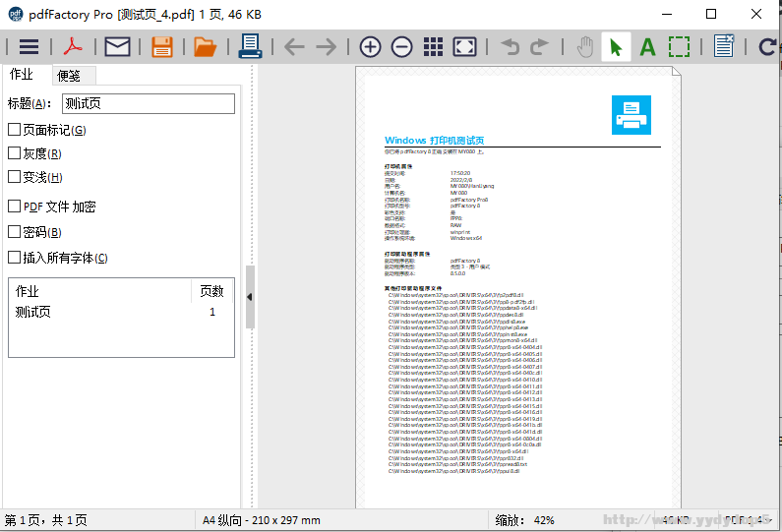Image resolution: width=782 pixels, height=532 pixels.
Task: Click the 标题 title input field
Action: (149, 103)
